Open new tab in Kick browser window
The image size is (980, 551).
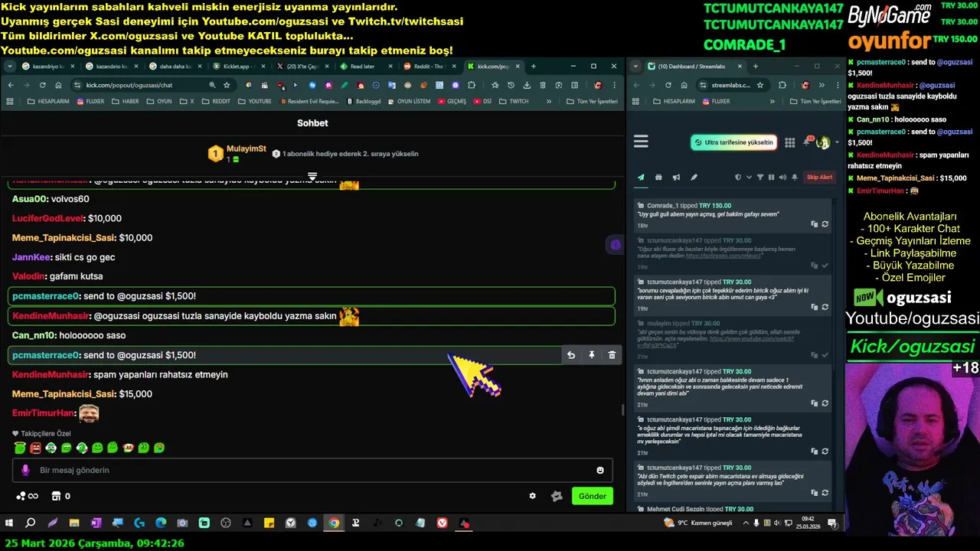click(x=533, y=67)
